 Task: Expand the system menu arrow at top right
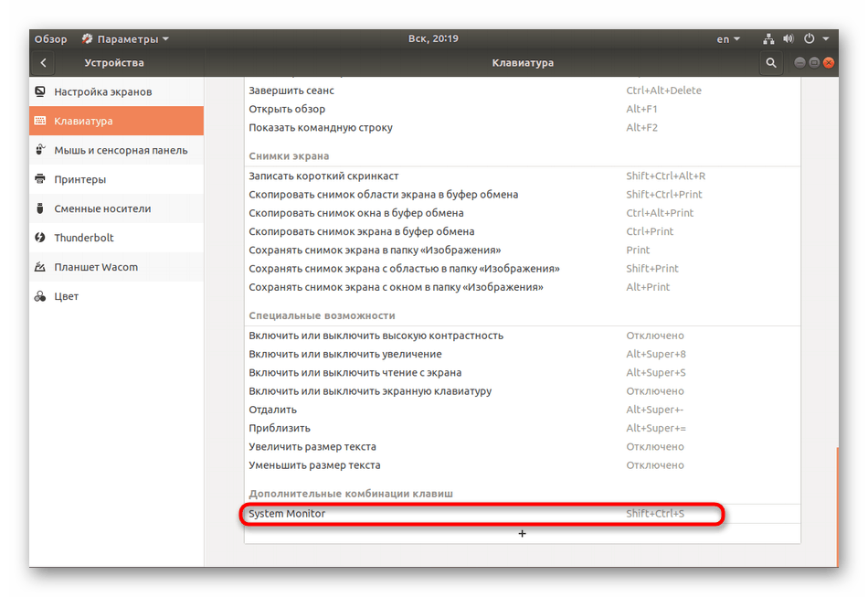click(x=826, y=38)
